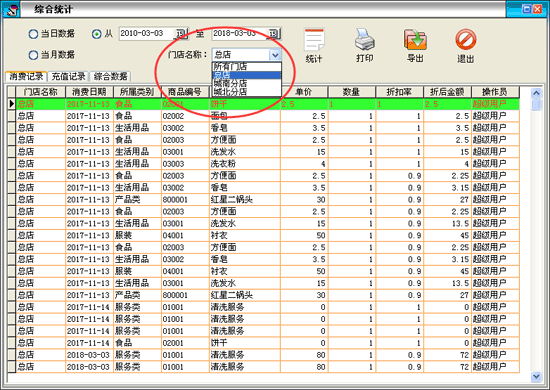The width and height of the screenshot is (550, 390).
Task: Choose 城北分店 from the dropdown list
Action: point(247,92)
